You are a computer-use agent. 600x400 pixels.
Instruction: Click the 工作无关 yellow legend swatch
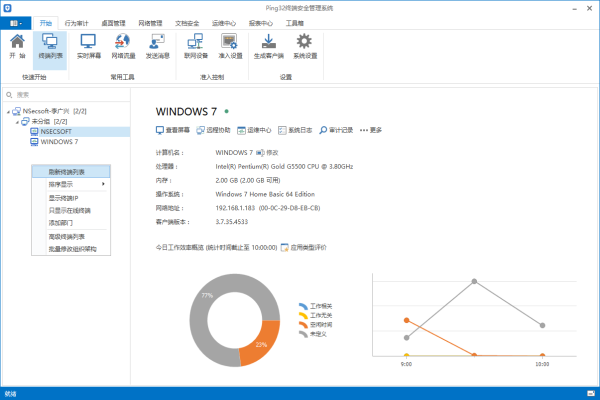(x=303, y=315)
